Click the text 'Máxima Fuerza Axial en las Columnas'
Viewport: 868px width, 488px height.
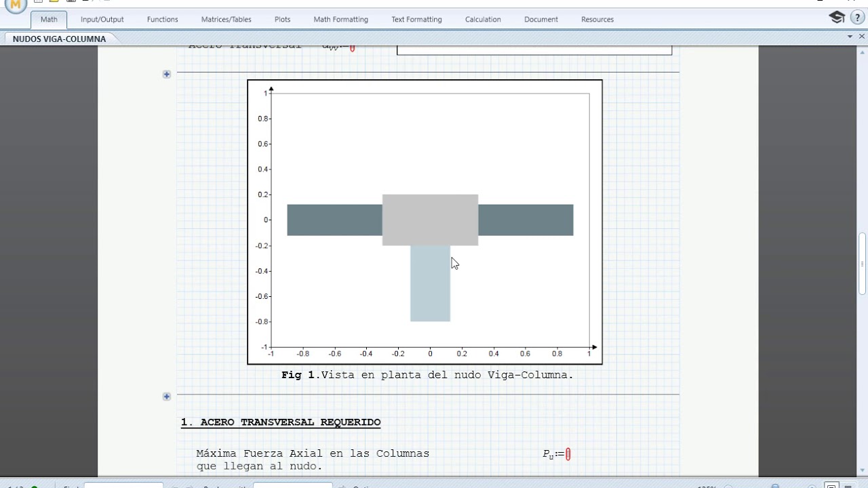tap(313, 453)
